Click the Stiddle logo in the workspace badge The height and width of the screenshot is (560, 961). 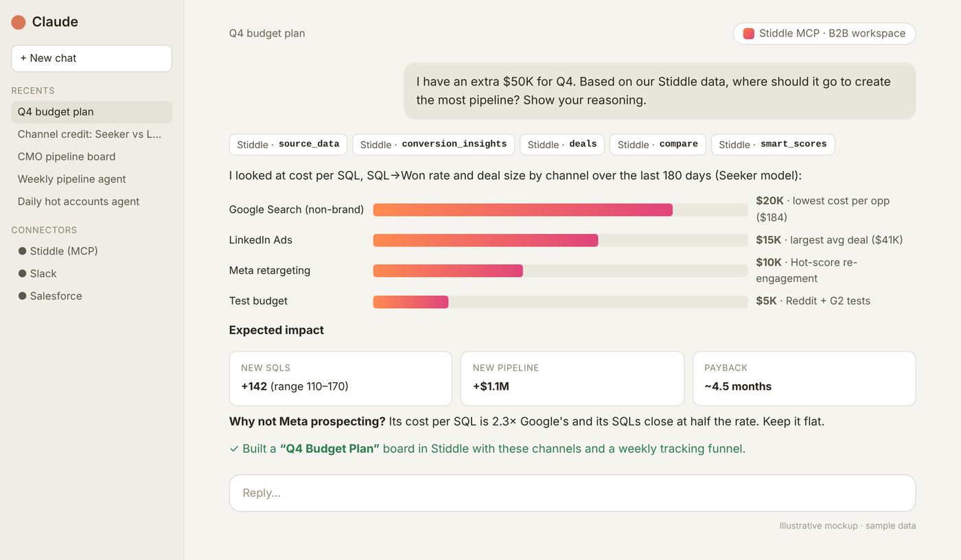[x=749, y=33]
